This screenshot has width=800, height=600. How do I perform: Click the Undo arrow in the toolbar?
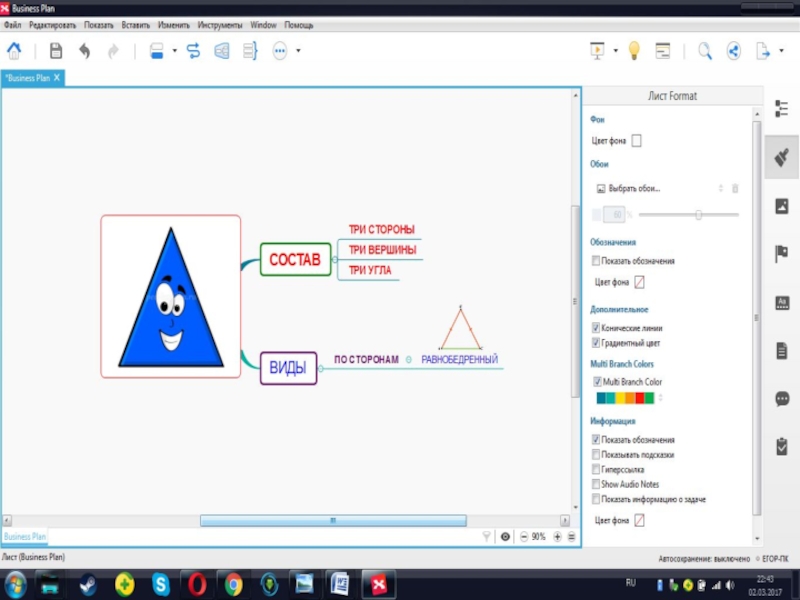click(x=85, y=51)
